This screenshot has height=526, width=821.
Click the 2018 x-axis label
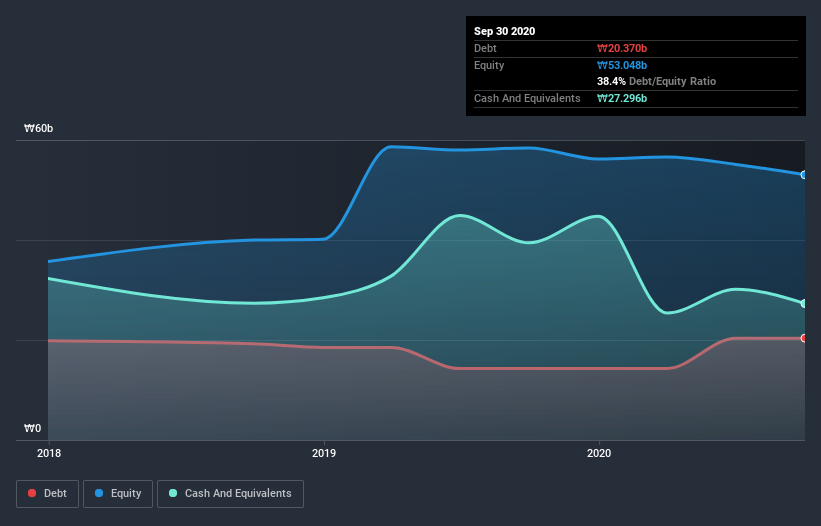[49, 453]
